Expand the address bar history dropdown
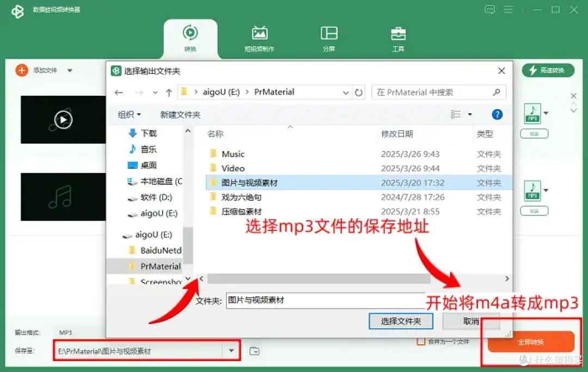588x372 pixels. pos(345,93)
